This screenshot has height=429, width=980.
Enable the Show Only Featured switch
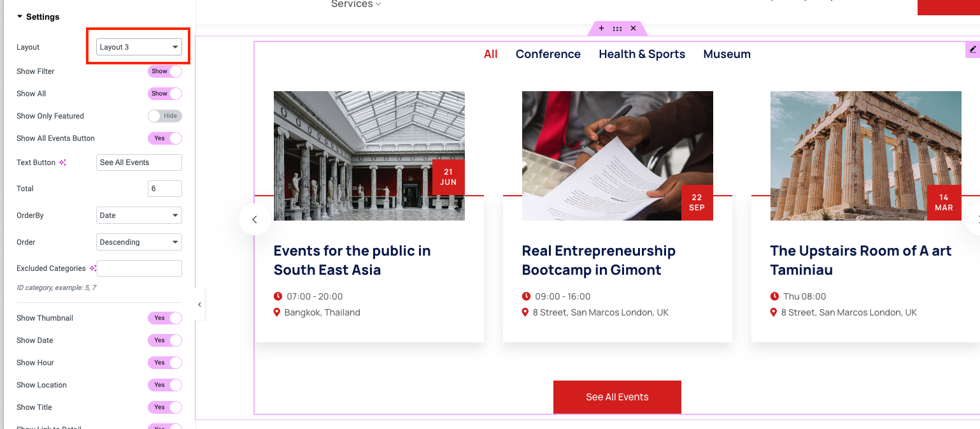coord(165,116)
